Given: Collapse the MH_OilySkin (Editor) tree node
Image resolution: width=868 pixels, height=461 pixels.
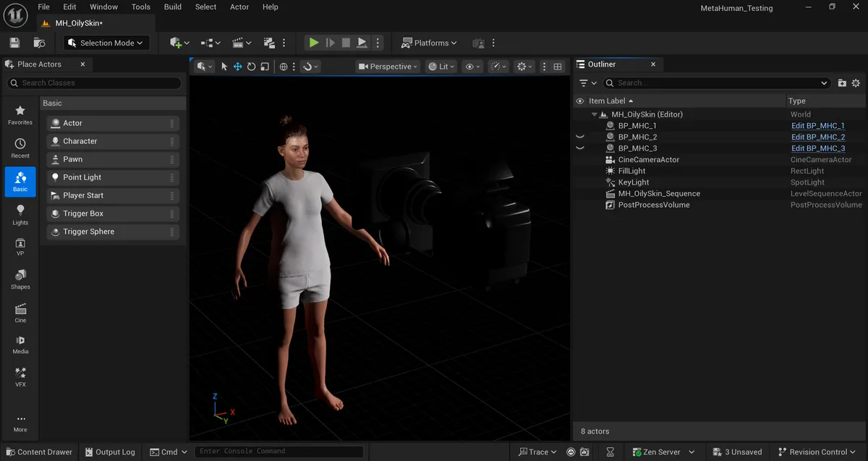Looking at the screenshot, I should (594, 114).
